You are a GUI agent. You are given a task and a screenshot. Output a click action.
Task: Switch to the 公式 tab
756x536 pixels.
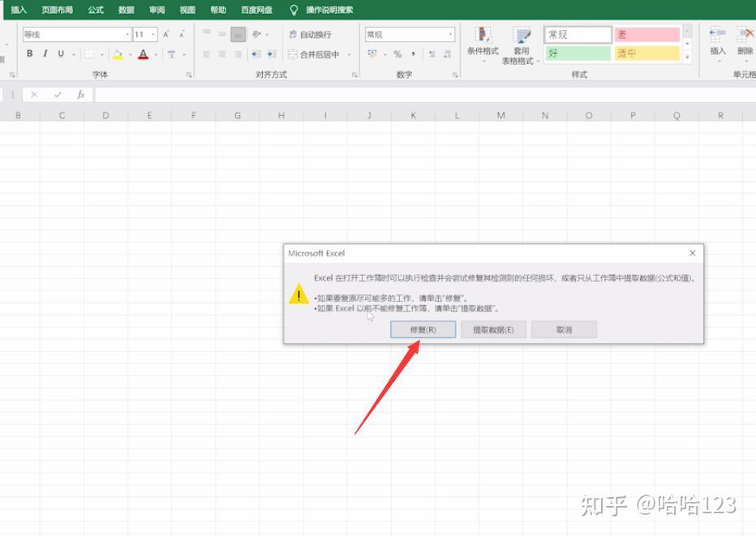click(x=96, y=10)
